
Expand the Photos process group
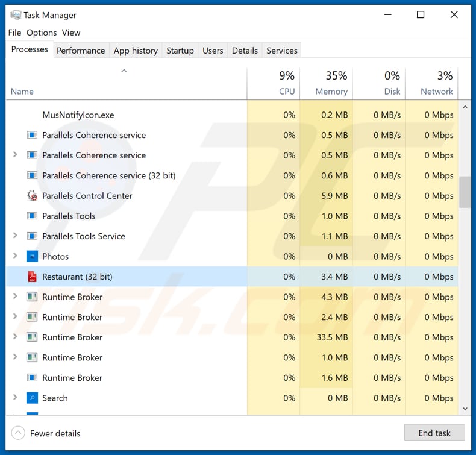pyautogui.click(x=15, y=256)
